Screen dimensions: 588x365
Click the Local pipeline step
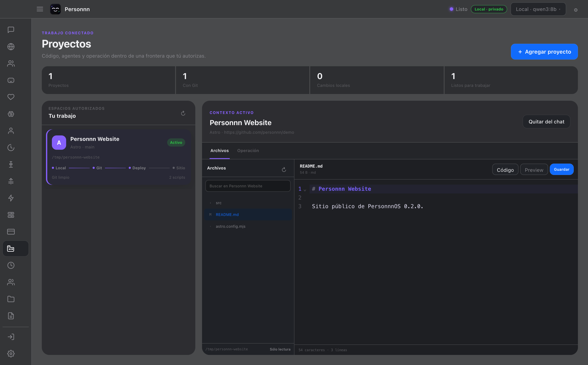(59, 168)
